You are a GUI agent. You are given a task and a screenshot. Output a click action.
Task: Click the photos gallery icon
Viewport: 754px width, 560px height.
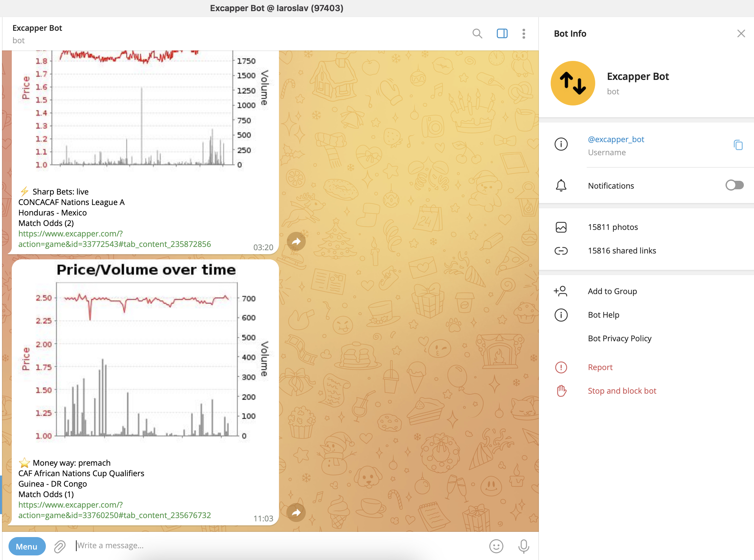click(x=561, y=227)
